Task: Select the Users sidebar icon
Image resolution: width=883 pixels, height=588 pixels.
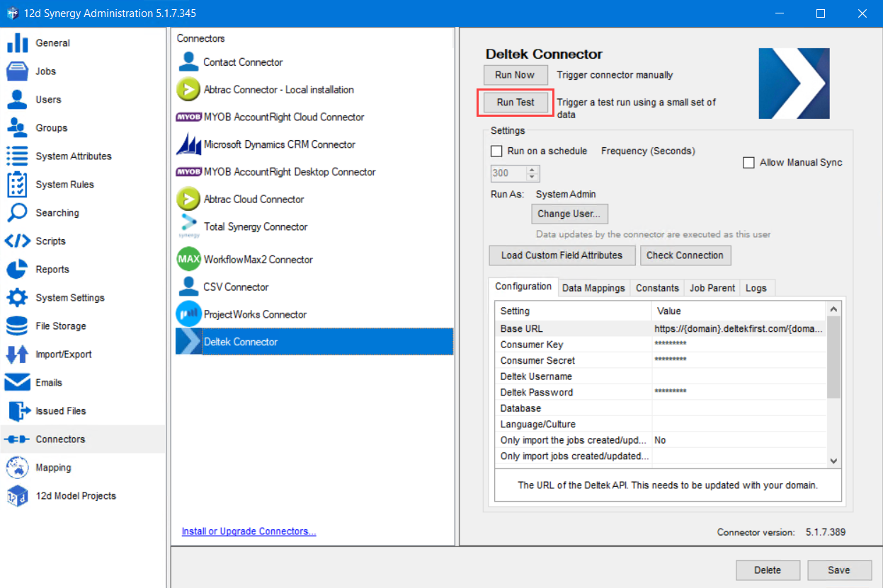Action: pos(17,99)
